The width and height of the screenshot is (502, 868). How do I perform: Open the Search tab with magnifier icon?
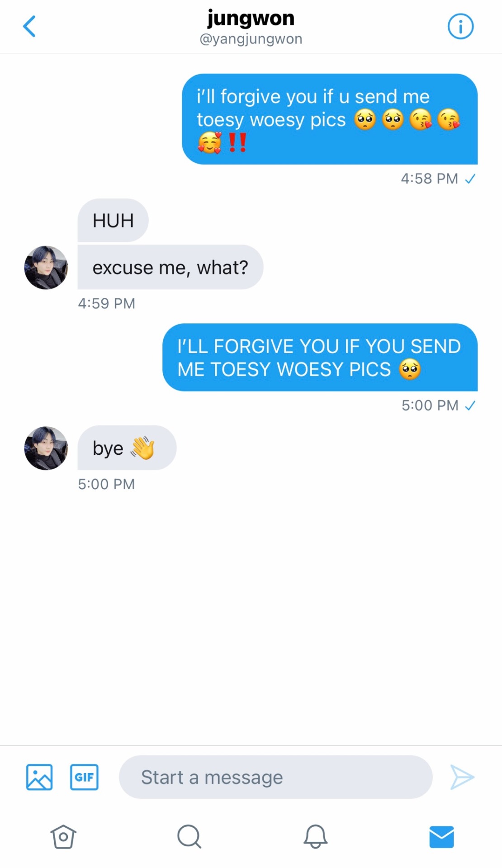click(x=189, y=836)
